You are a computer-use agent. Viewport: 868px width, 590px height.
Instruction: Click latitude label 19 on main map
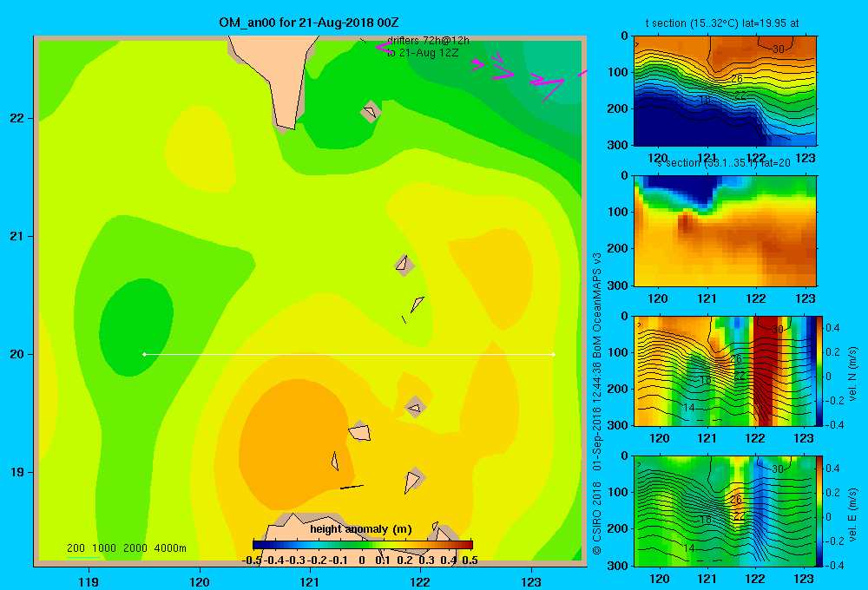(x=17, y=472)
